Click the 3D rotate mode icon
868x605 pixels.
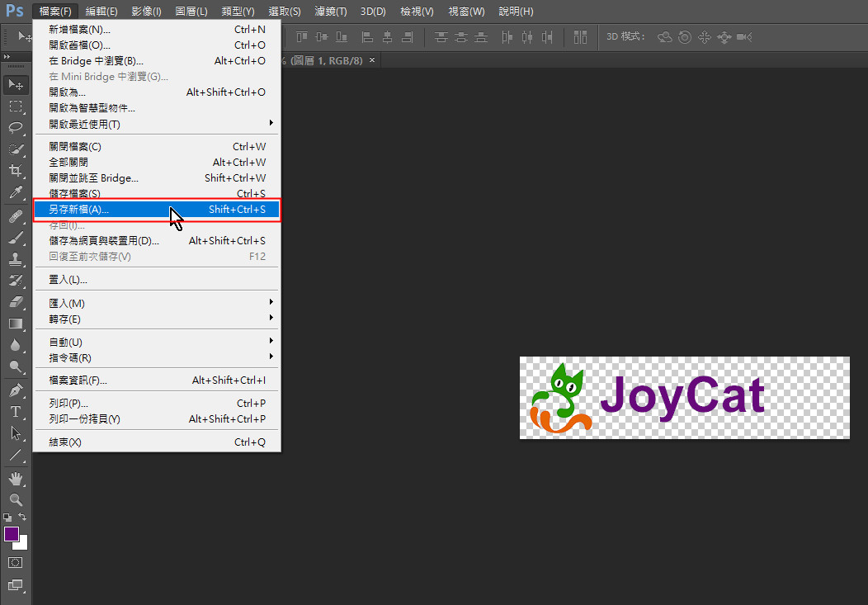click(665, 37)
